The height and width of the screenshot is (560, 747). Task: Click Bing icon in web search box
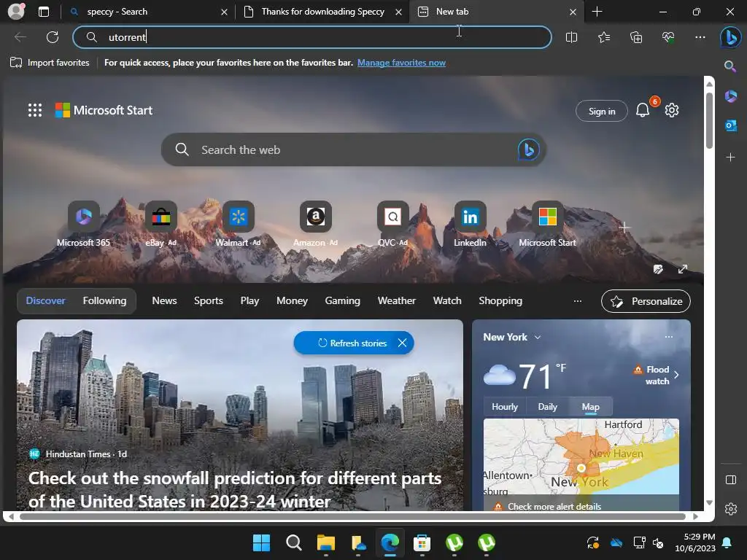(x=528, y=149)
